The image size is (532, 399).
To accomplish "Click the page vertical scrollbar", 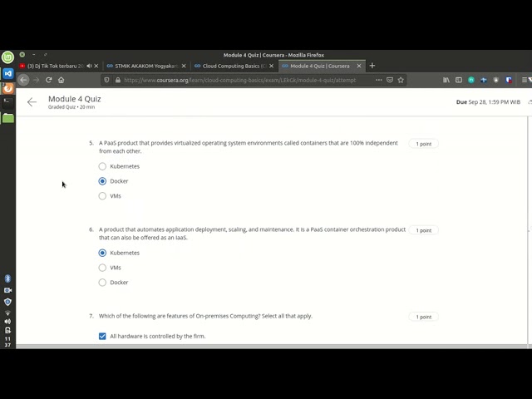I will coord(529,231).
